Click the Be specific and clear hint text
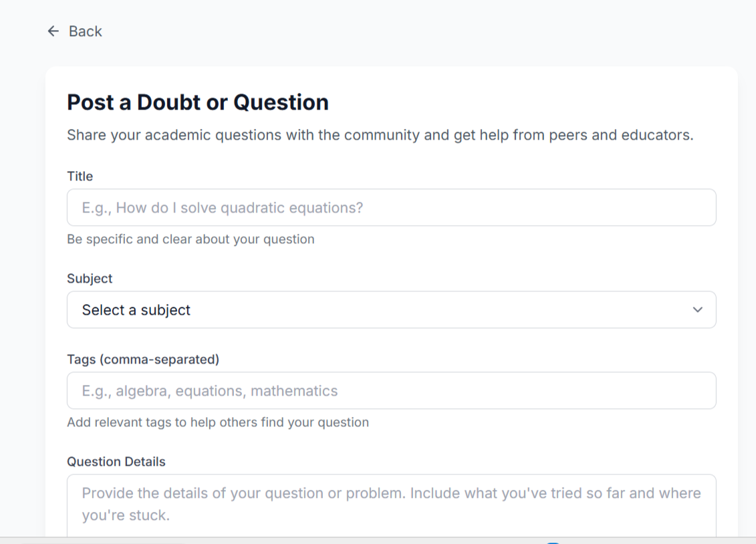The width and height of the screenshot is (756, 544). (x=191, y=239)
